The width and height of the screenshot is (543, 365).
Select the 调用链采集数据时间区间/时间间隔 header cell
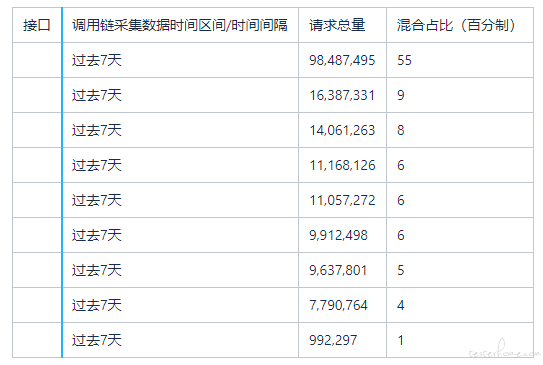pyautogui.click(x=180, y=25)
